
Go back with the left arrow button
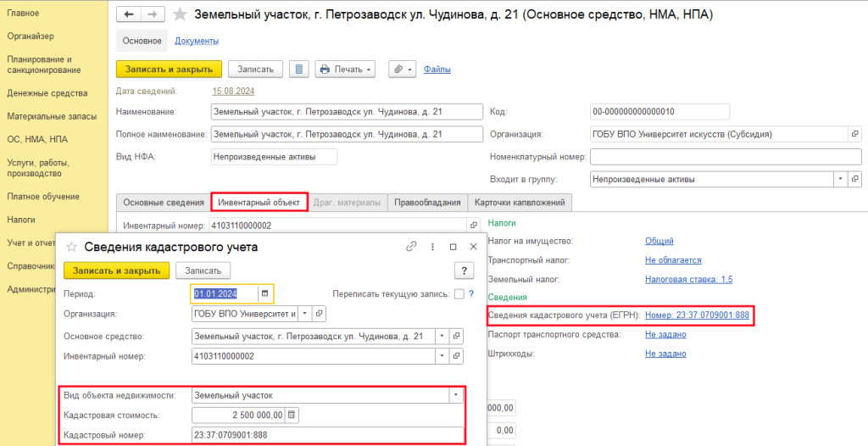pos(129,14)
